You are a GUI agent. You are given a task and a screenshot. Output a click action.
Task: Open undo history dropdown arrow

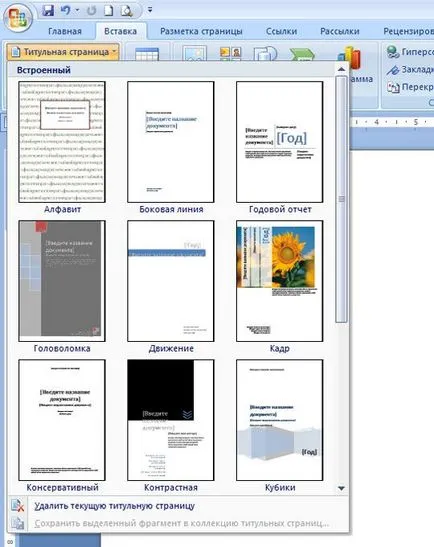click(77, 10)
